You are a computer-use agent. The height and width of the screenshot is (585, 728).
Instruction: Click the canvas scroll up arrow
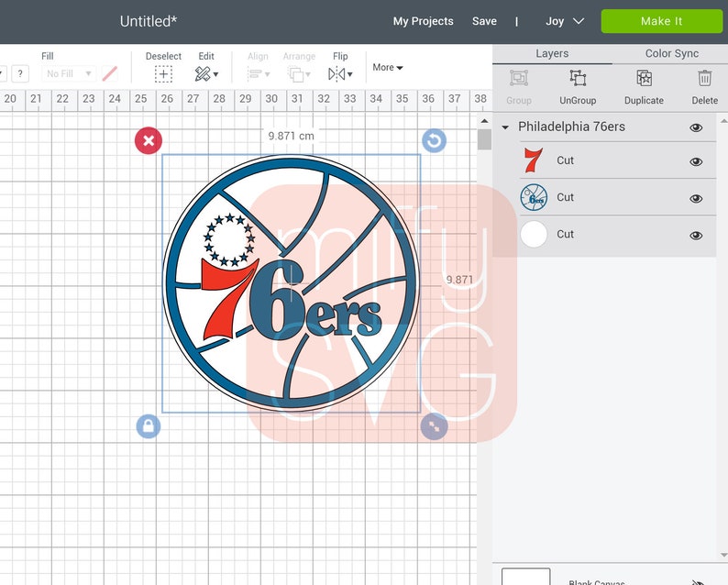484,121
